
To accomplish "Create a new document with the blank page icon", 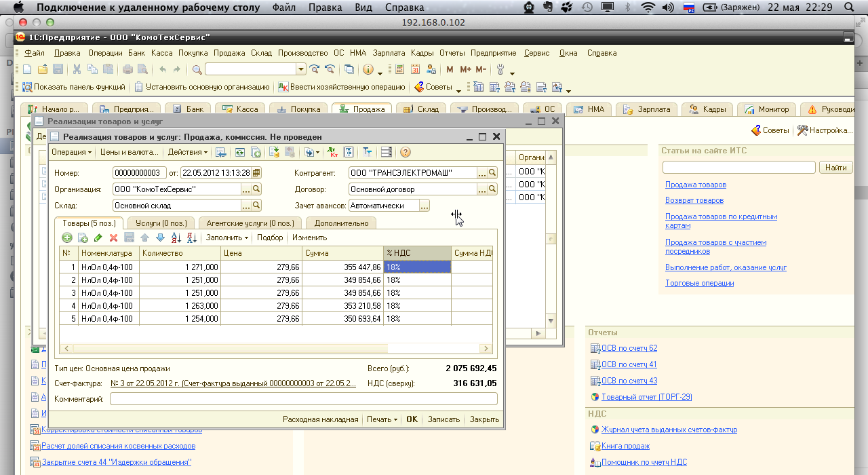I will click(x=27, y=69).
